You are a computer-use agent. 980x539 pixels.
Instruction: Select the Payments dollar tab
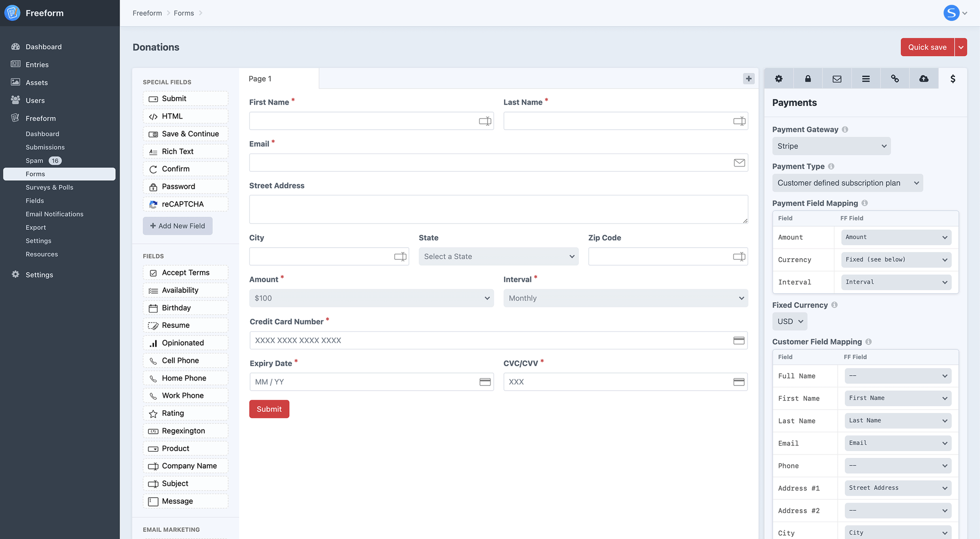pyautogui.click(x=953, y=78)
